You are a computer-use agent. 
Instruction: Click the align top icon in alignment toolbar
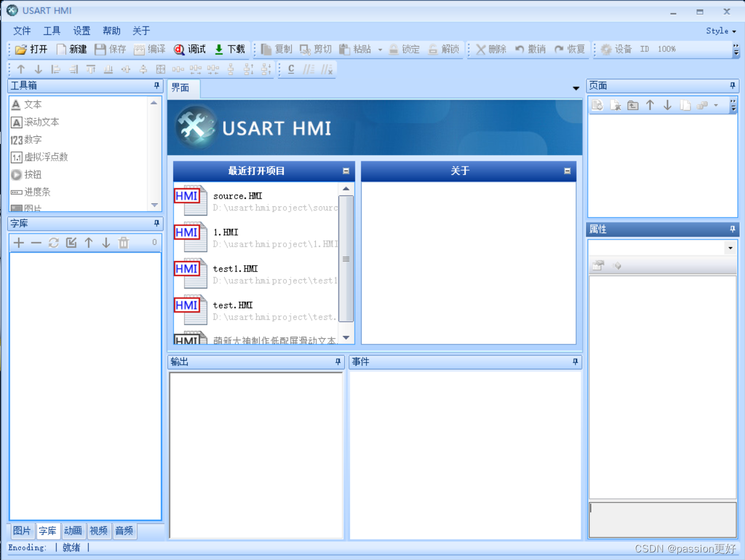[x=91, y=69]
